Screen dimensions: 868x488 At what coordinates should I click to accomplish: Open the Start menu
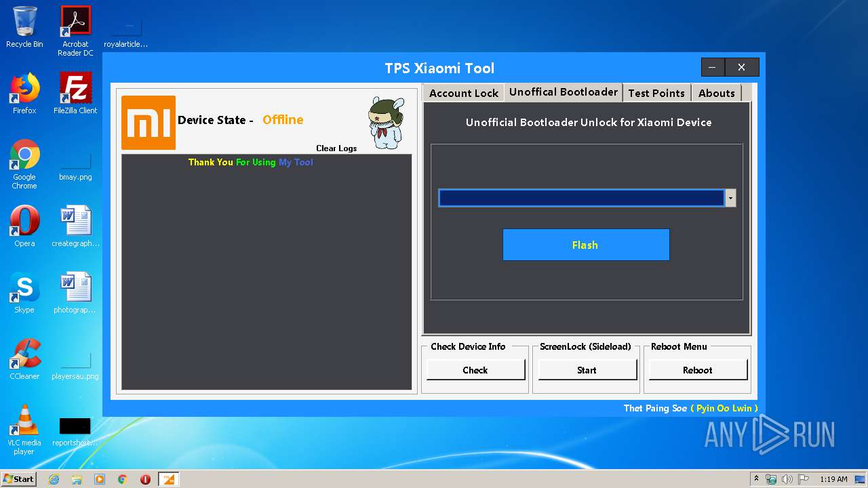(x=18, y=479)
